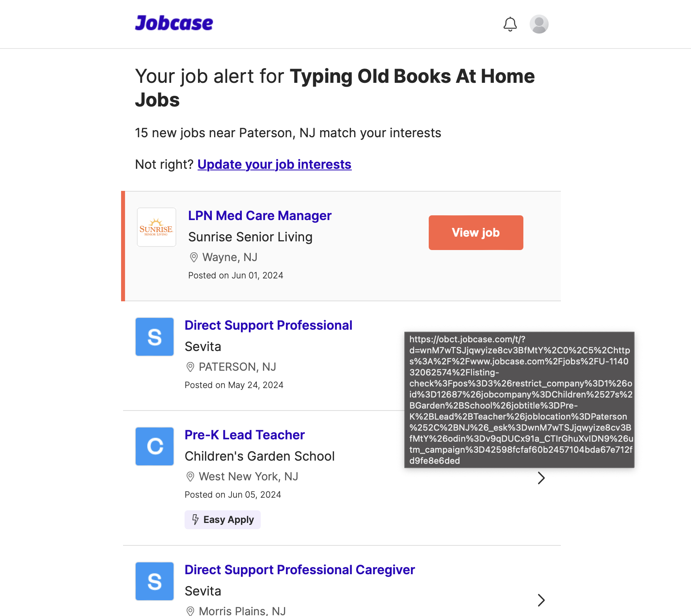The width and height of the screenshot is (691, 616).
Task: Click the Jobcase logo
Action: pyautogui.click(x=174, y=23)
